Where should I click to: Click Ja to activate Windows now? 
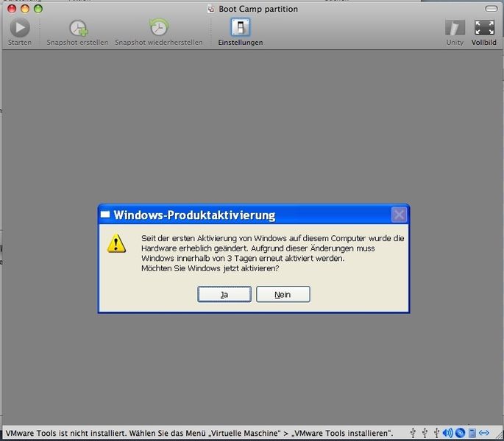(x=224, y=294)
